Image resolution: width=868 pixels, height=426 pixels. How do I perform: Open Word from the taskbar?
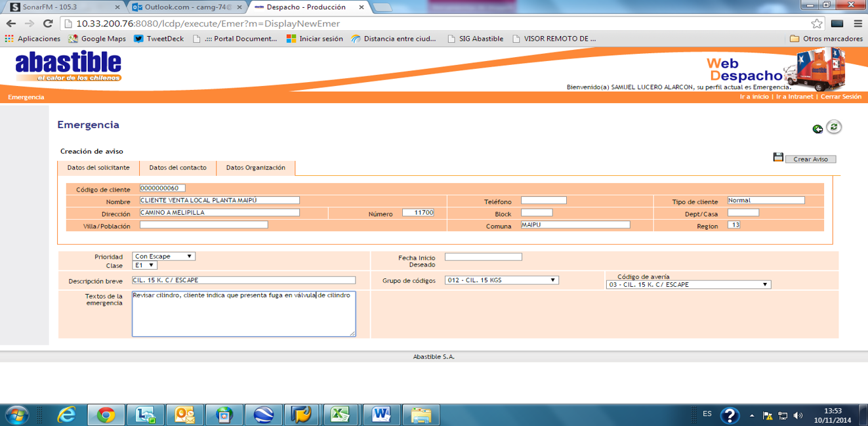click(x=381, y=415)
